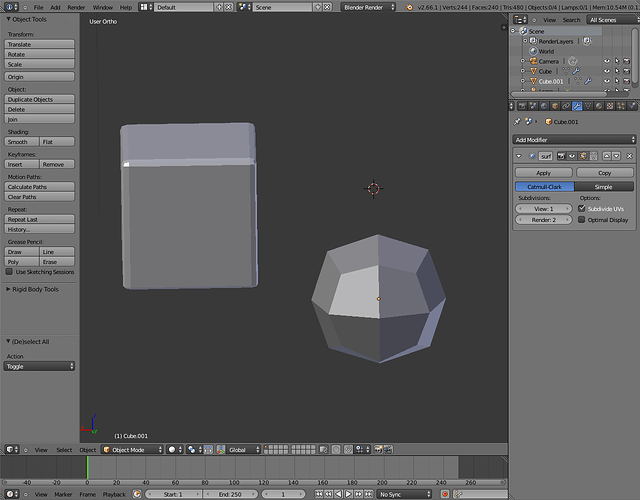Viewport: 640px width, 500px height.
Task: Toggle proportional editing icon in header
Action: [336, 449]
